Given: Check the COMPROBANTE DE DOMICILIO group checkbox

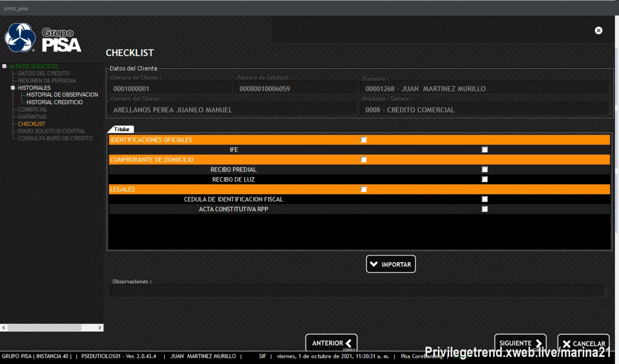Looking at the screenshot, I should (x=364, y=159).
